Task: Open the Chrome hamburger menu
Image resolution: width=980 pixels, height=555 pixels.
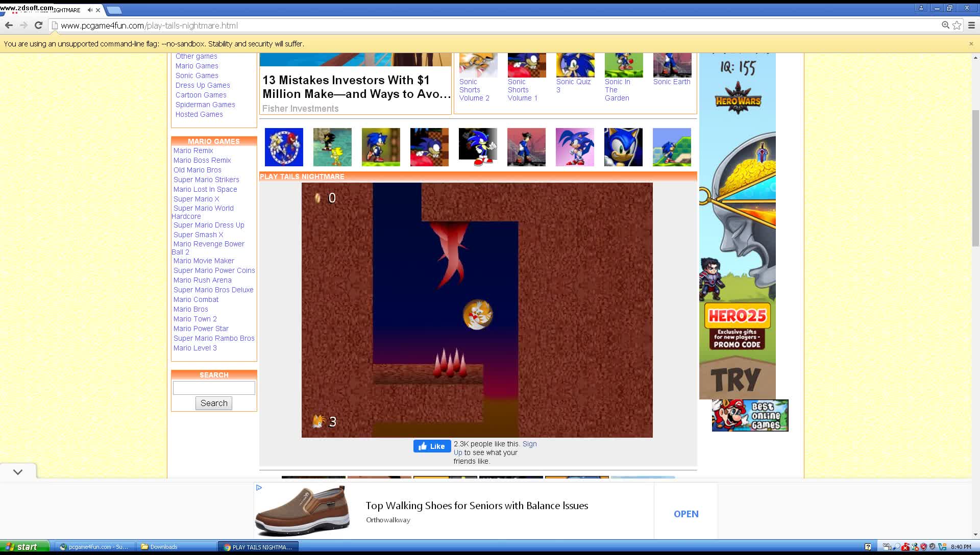Action: click(971, 26)
